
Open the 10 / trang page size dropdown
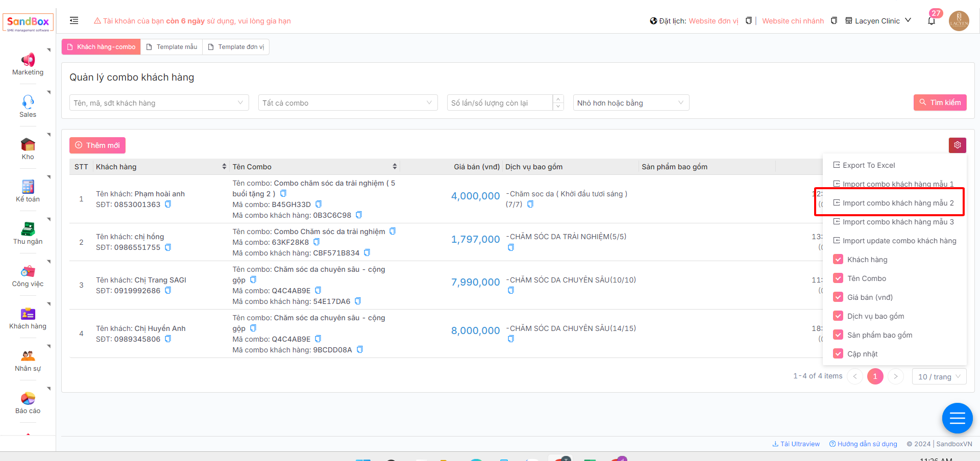point(939,377)
